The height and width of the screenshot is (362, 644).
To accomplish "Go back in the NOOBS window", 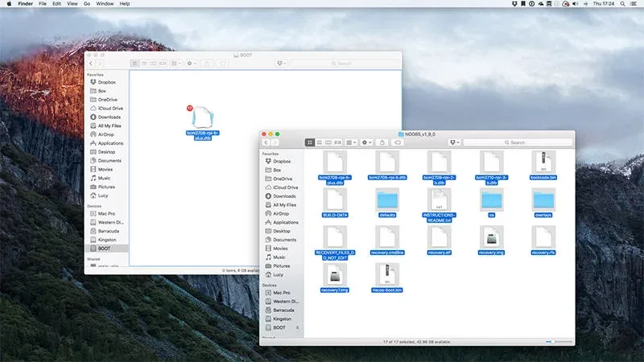I will pyautogui.click(x=266, y=142).
